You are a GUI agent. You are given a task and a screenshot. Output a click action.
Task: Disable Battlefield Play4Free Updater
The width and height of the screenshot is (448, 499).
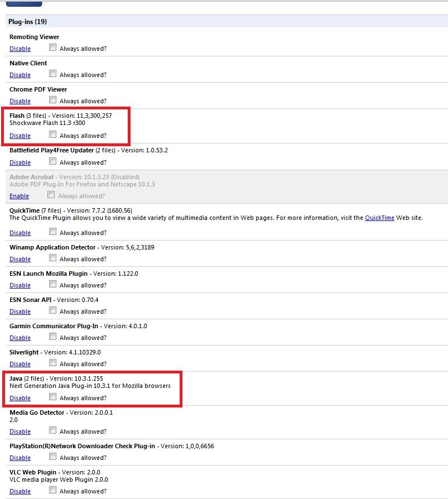click(20, 162)
